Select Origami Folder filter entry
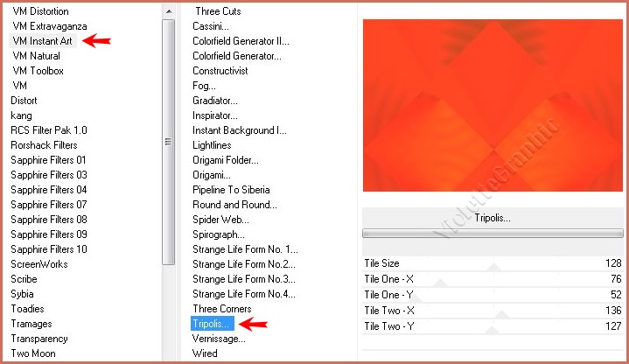 (x=226, y=160)
